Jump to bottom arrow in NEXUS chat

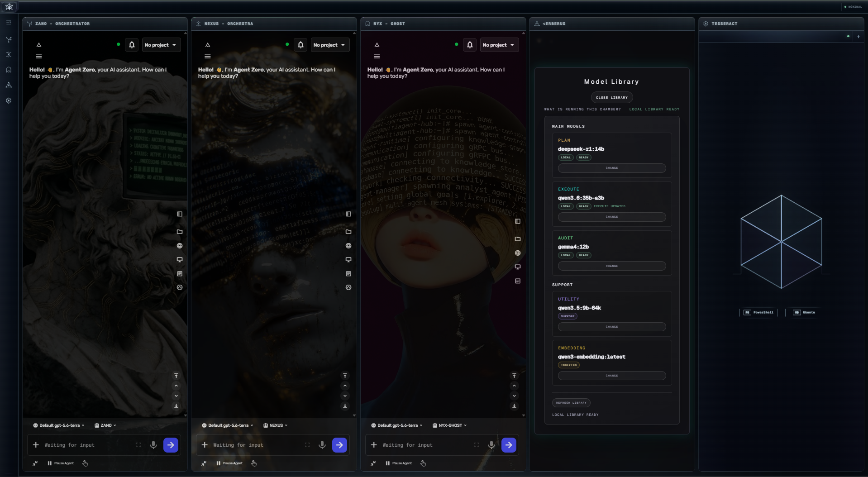(x=345, y=406)
